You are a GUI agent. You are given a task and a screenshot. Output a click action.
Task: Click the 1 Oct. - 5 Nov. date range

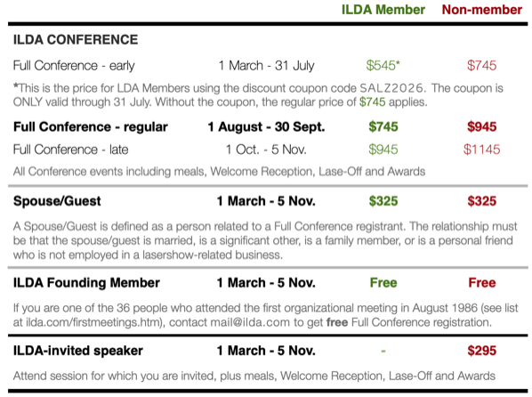tap(266, 150)
